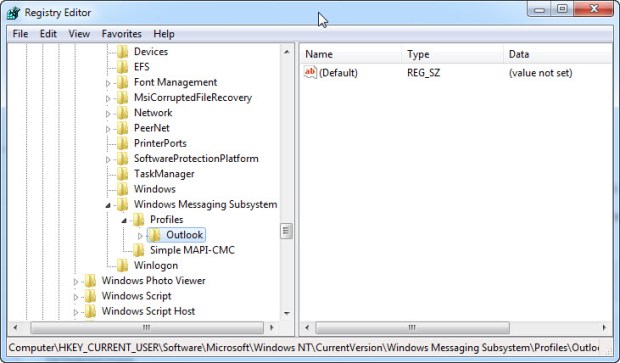Click the Windows Photo Viewer folder icon
This screenshot has height=363, width=620.
pos(90,281)
